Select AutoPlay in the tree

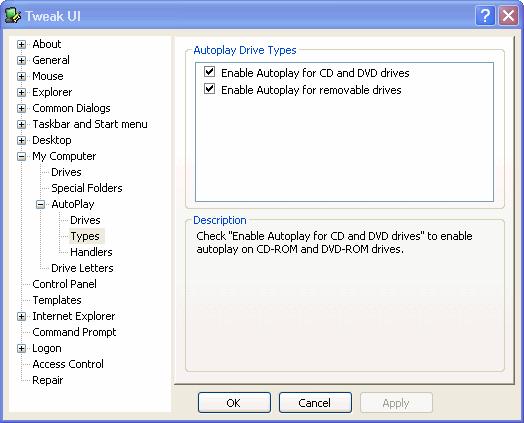click(73, 204)
